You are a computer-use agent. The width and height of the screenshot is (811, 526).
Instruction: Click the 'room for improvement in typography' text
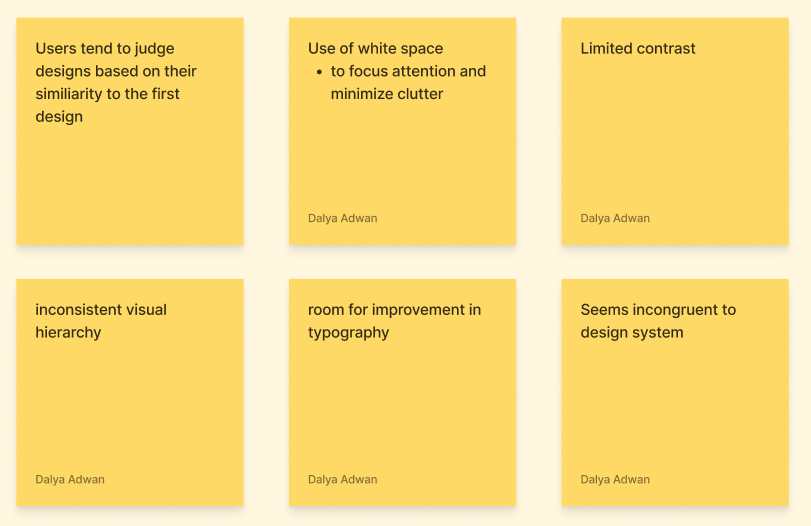pyautogui.click(x=394, y=321)
